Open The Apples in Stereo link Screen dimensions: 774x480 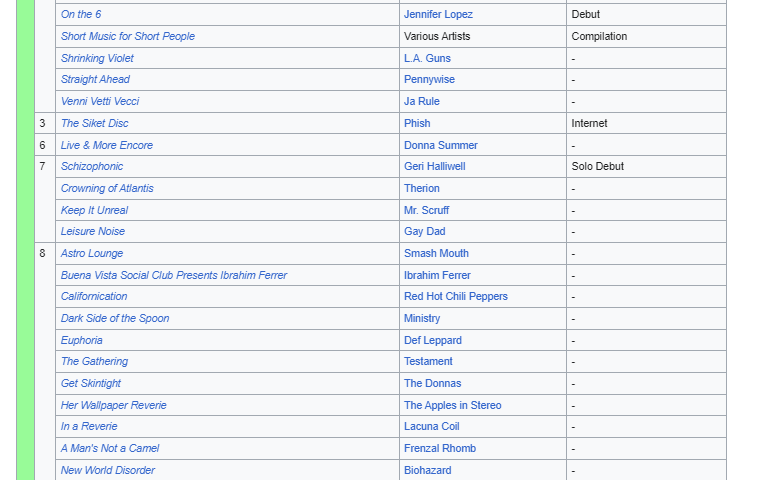tap(452, 406)
